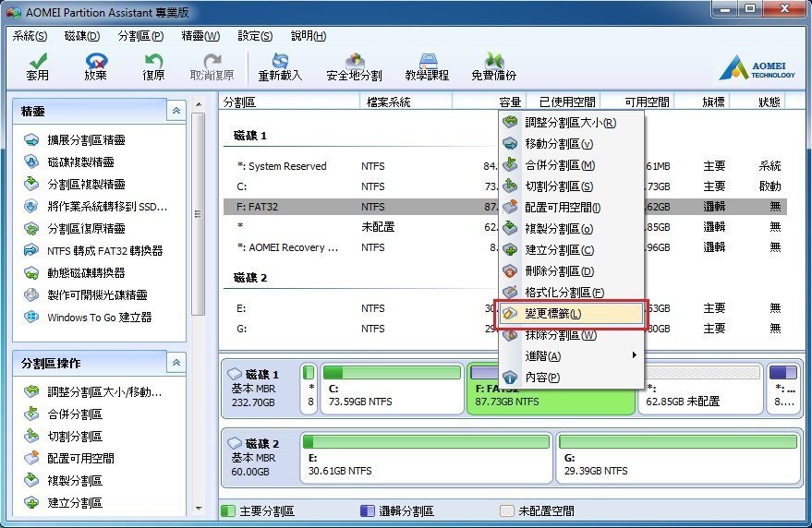Click the 免費備份 (Free backup) toolbar icon
Image resolution: width=812 pixels, height=528 pixels.
tap(494, 66)
